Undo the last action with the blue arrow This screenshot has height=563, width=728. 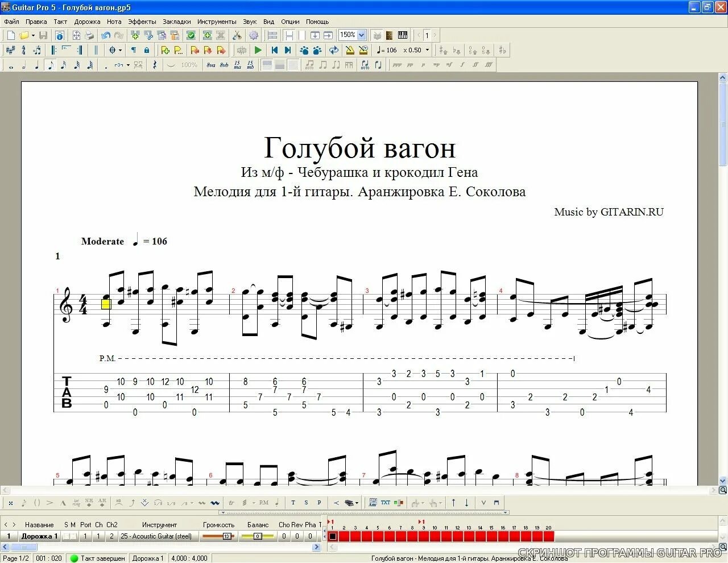point(105,35)
